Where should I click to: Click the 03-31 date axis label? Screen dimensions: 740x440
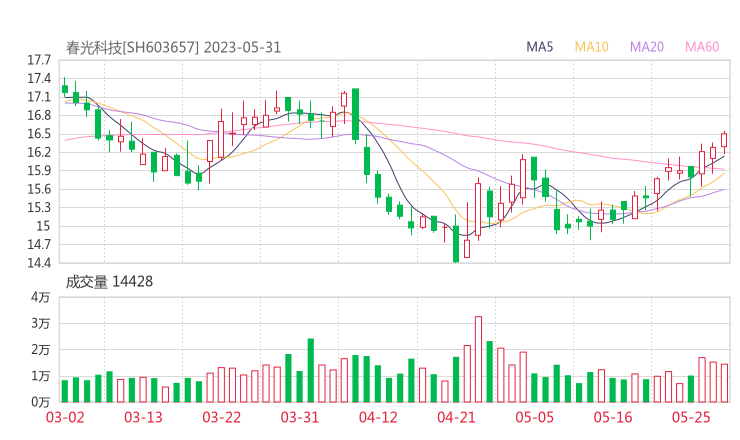pos(300,417)
